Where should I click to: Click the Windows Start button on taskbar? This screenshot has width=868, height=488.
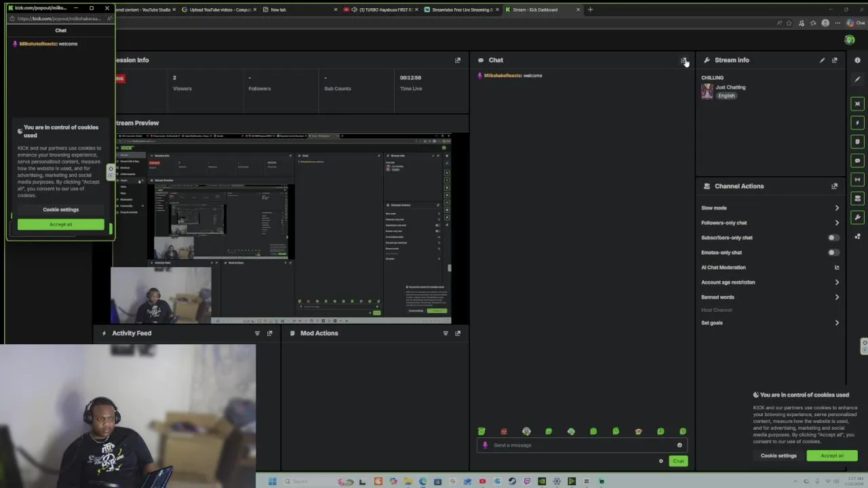[x=272, y=481]
